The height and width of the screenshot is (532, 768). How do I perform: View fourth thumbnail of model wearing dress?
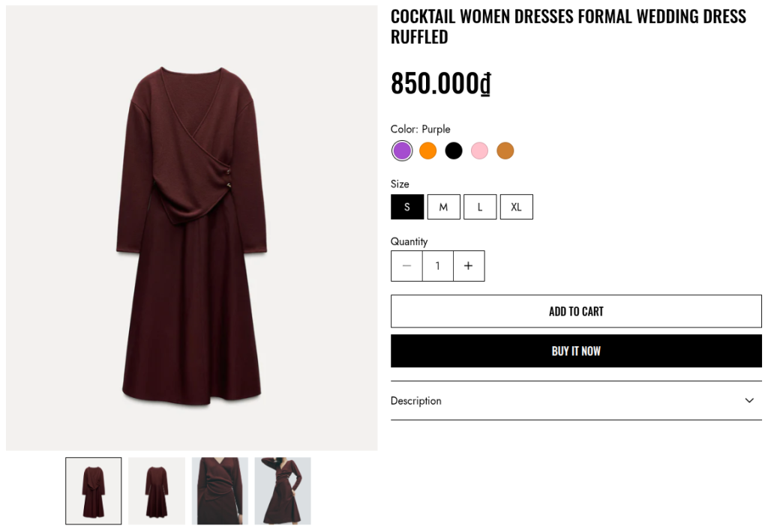[283, 491]
